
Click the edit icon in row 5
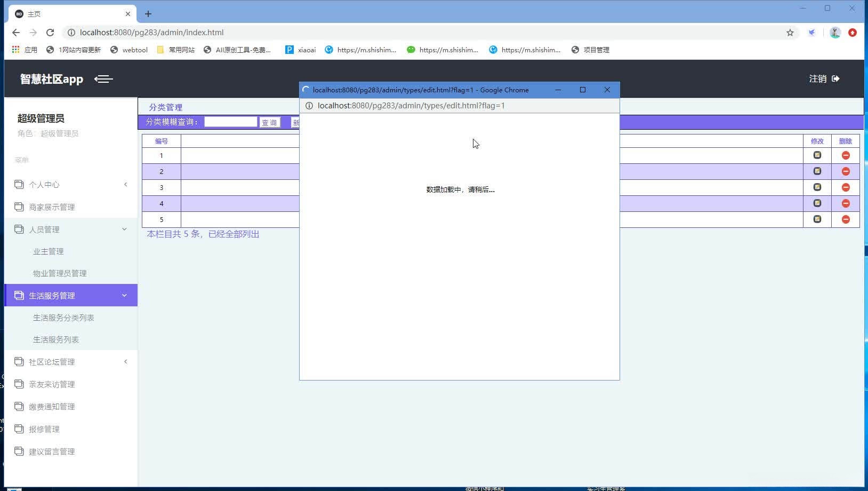[817, 219]
